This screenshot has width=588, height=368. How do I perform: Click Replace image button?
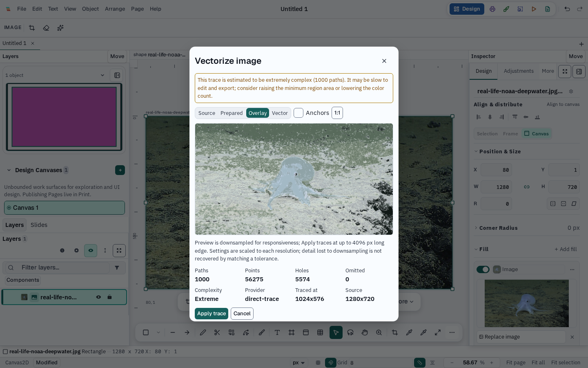pos(521,337)
